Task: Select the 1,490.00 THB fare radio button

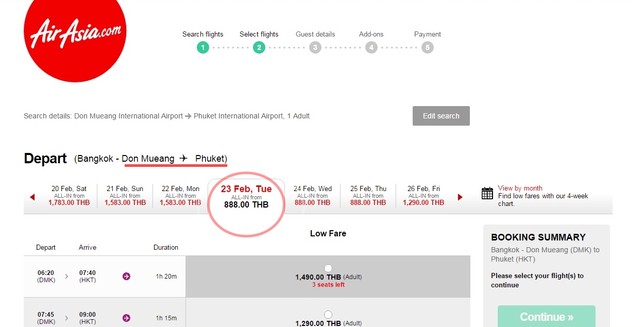Action: click(x=328, y=268)
